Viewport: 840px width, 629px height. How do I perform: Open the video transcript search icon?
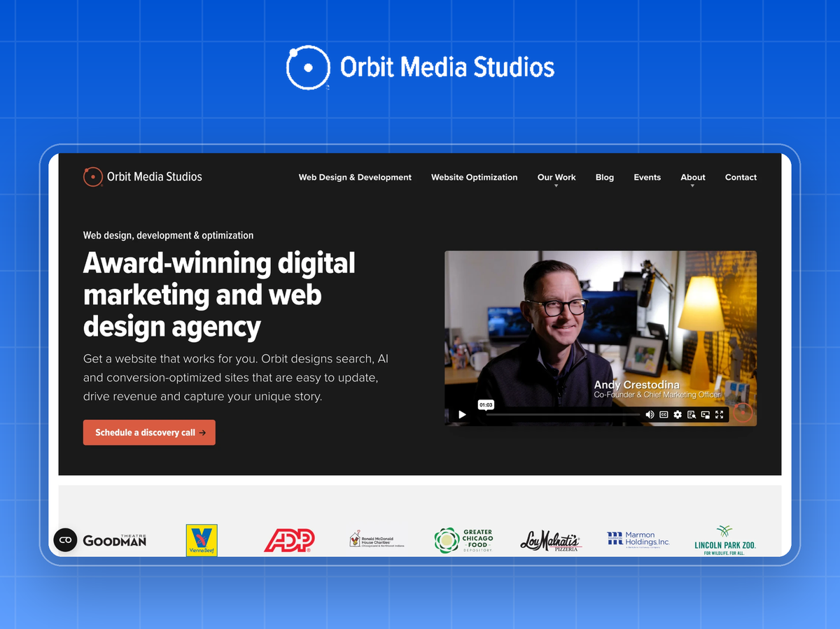692,415
